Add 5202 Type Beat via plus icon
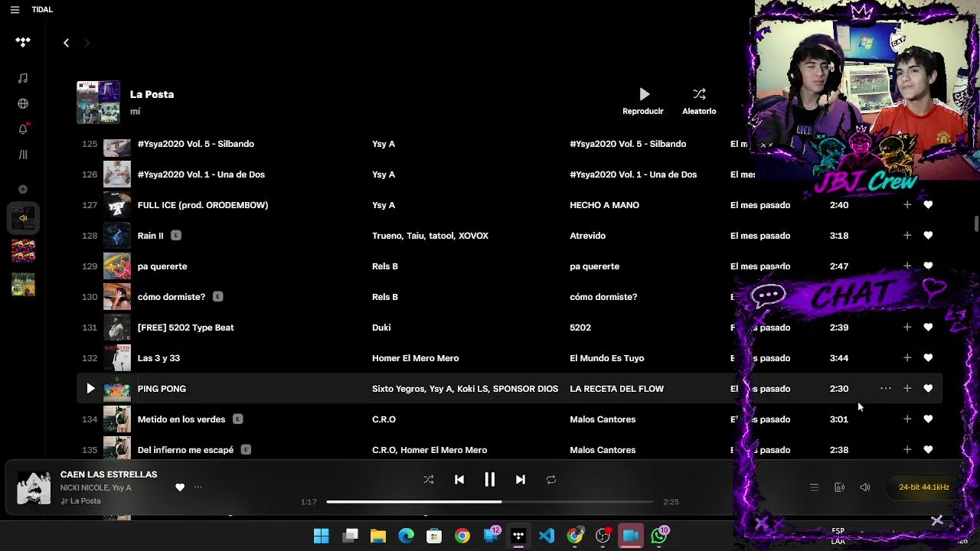 [907, 328]
